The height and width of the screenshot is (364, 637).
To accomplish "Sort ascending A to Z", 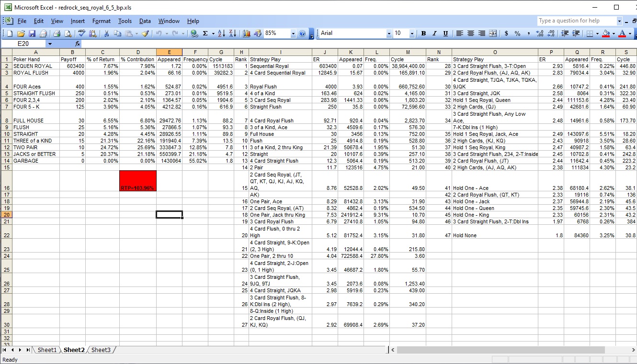I will [221, 33].
